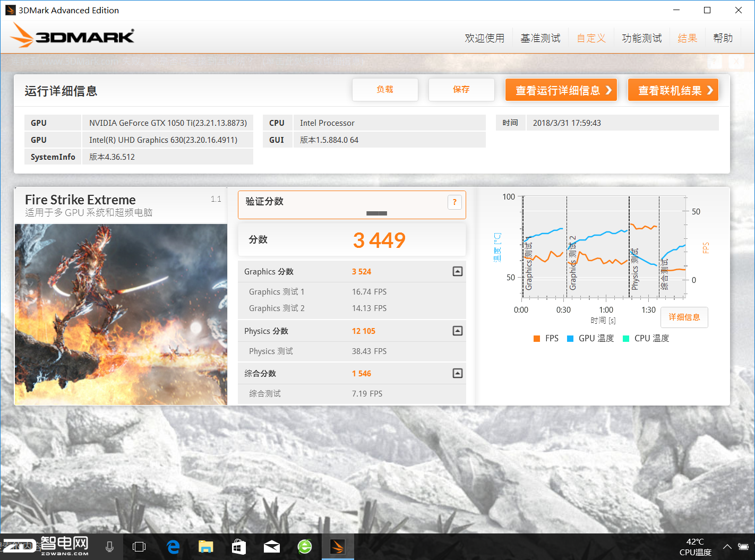
Task: Open File Explorer from taskbar
Action: point(206,547)
